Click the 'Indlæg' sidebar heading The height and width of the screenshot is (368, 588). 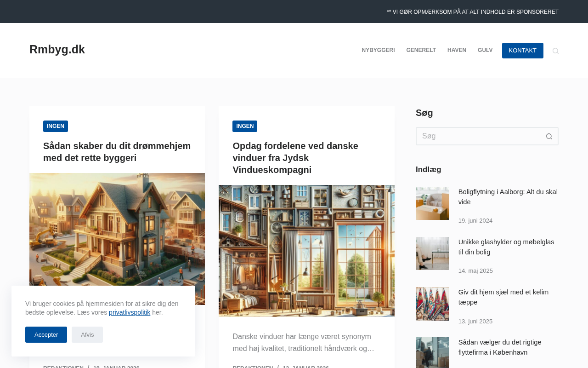tap(429, 170)
